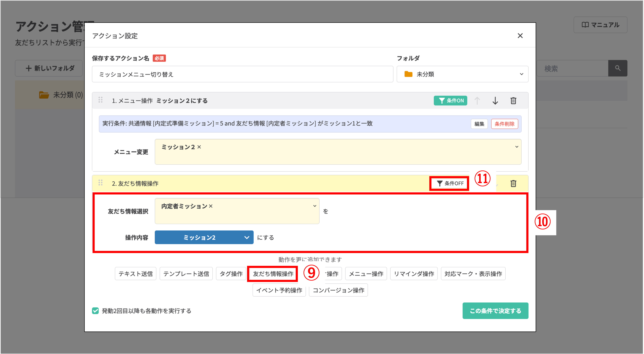This screenshot has width=644, height=354.
Task: Open the フォルダ 未分類 dropdown
Action: click(x=462, y=74)
